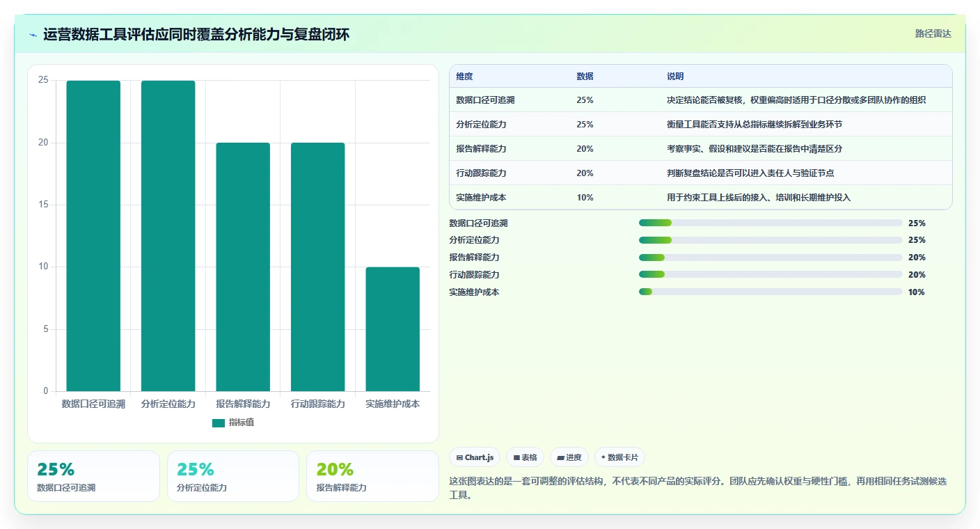Click the 说明 column header
This screenshot has height=529, width=980.
[675, 77]
